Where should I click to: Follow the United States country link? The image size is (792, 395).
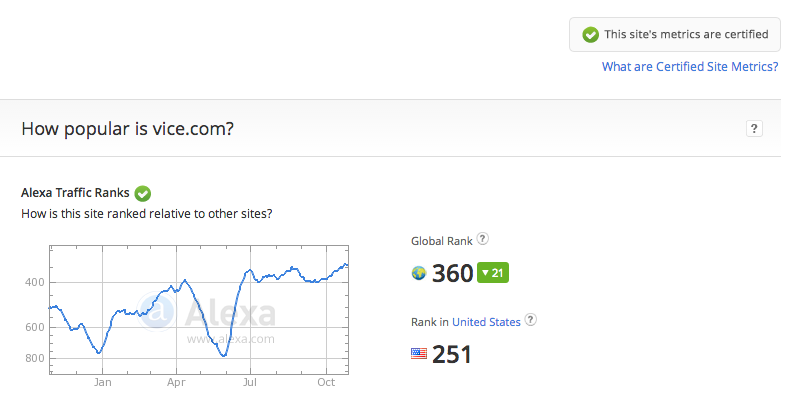pos(486,322)
